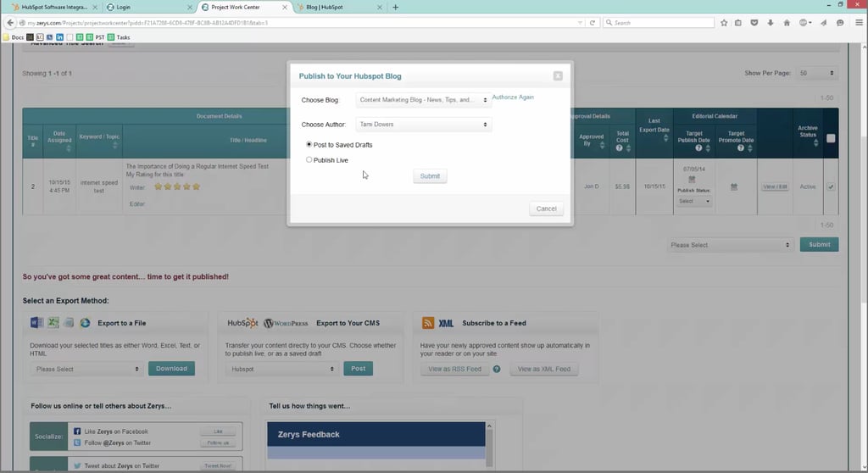Switch to Blog | HubSpot tab
Screen dimensions: 868x473
click(x=339, y=7)
